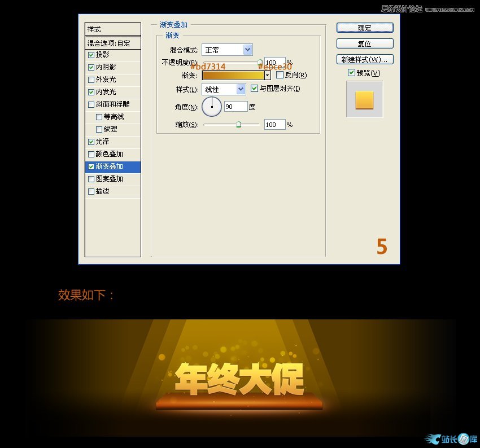
Task: Click the angle dial control
Action: pyautogui.click(x=212, y=106)
